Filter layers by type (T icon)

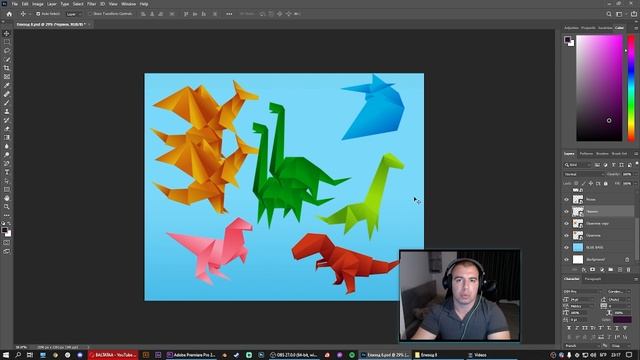click(613, 165)
